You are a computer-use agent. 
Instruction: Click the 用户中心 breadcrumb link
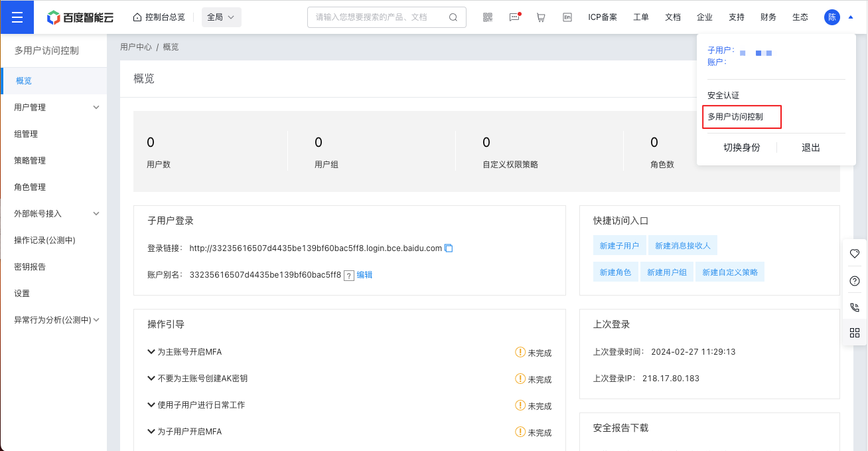tap(136, 47)
